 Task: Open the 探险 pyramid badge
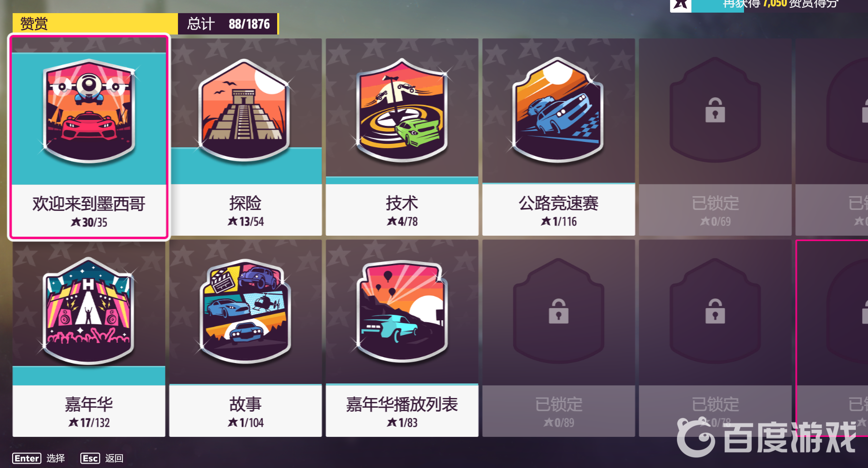pos(245,110)
